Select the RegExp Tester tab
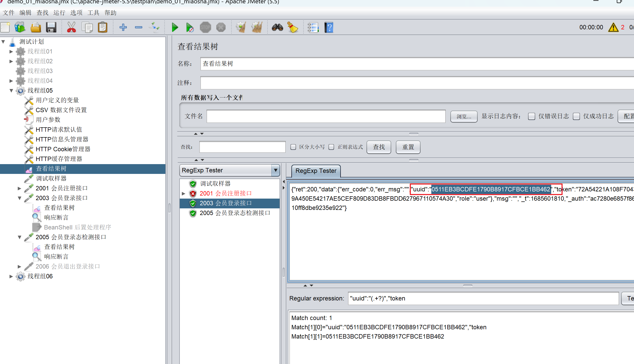 coord(316,171)
